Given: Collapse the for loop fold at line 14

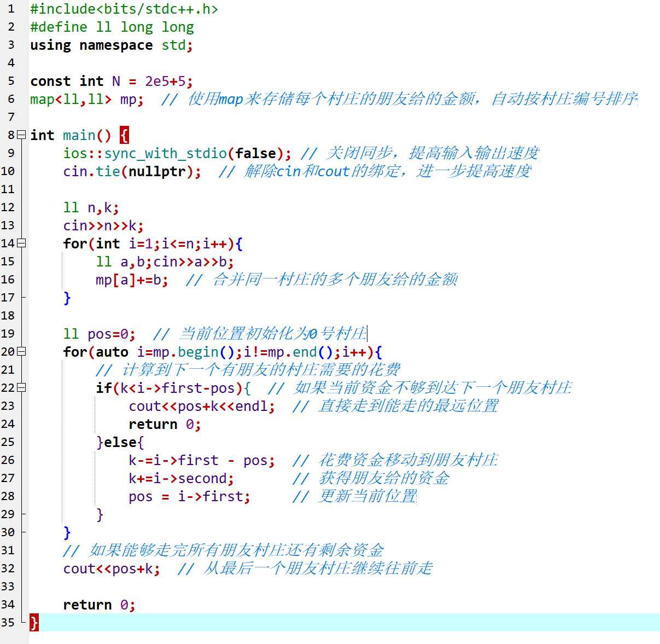Looking at the screenshot, I should coord(21,243).
